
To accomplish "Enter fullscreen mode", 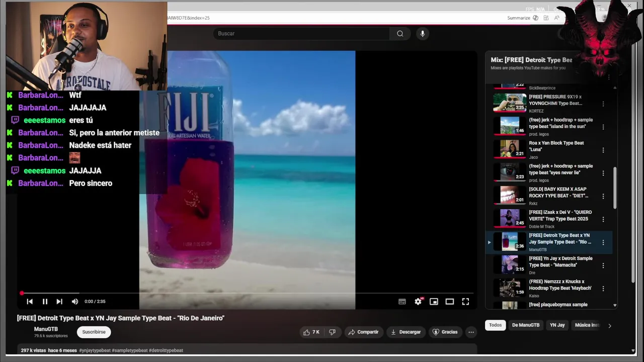I will [x=465, y=301].
